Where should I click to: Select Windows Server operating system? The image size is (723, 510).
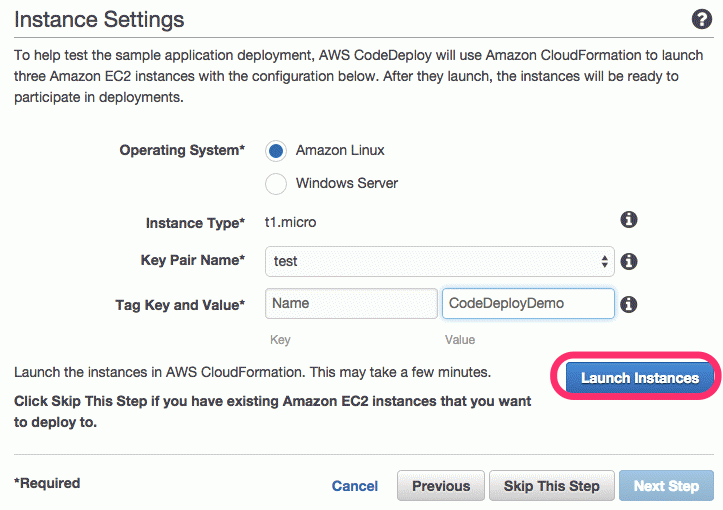point(276,184)
